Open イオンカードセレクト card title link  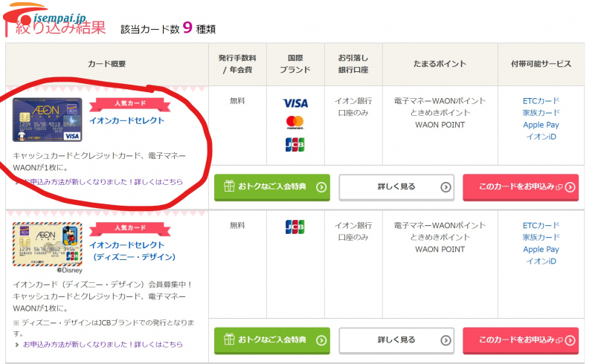(x=126, y=120)
